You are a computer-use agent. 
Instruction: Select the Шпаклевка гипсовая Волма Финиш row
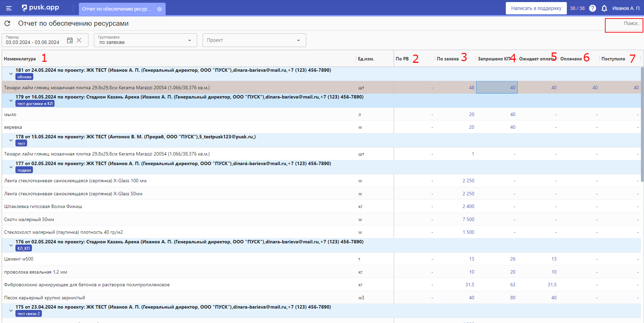tap(321, 206)
